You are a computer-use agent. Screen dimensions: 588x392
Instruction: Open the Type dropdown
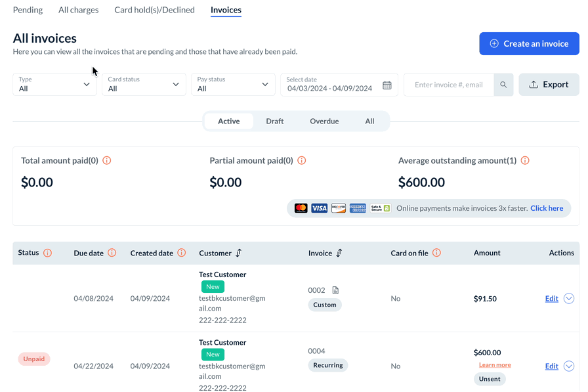coord(54,85)
